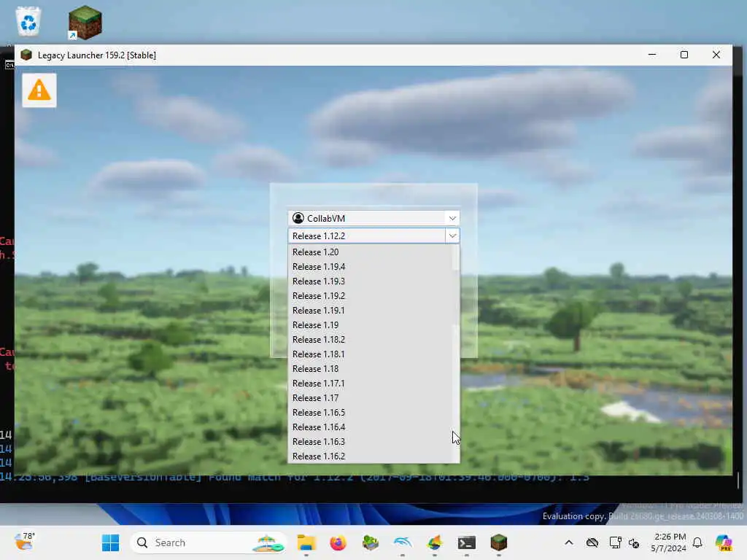Choose Release 1.19.4 from the list
The width and height of the screenshot is (747, 560).
370,267
